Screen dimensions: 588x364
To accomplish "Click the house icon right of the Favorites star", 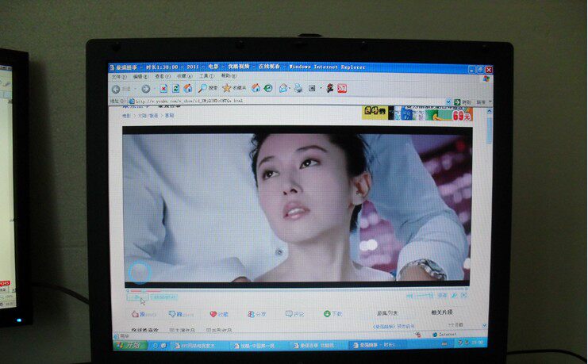I will pyautogui.click(x=256, y=88).
